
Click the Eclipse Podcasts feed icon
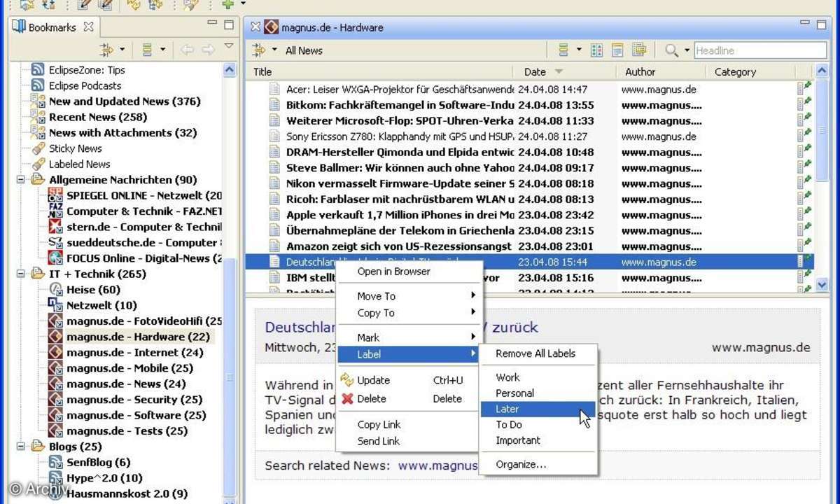[x=38, y=85]
